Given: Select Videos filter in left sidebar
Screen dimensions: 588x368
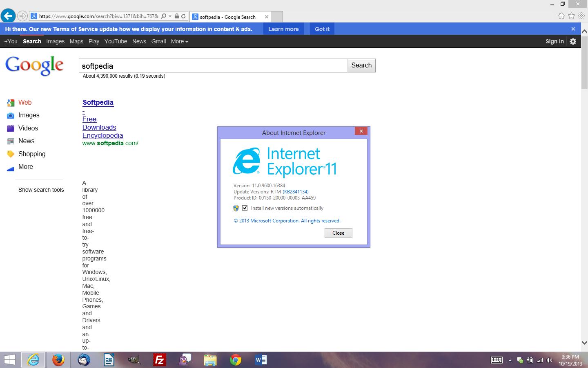Looking at the screenshot, I should 28,128.
